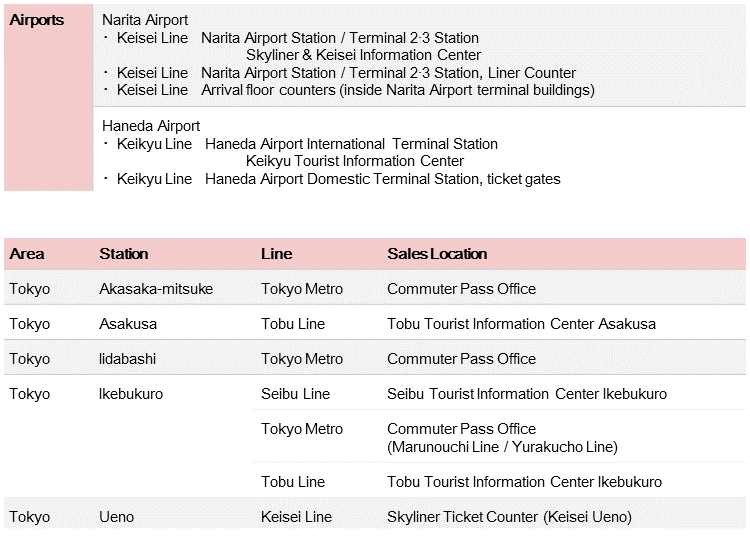Viewport: 750px width, 536px height.
Task: Select the Narita Airport heading text
Action: tap(145, 20)
